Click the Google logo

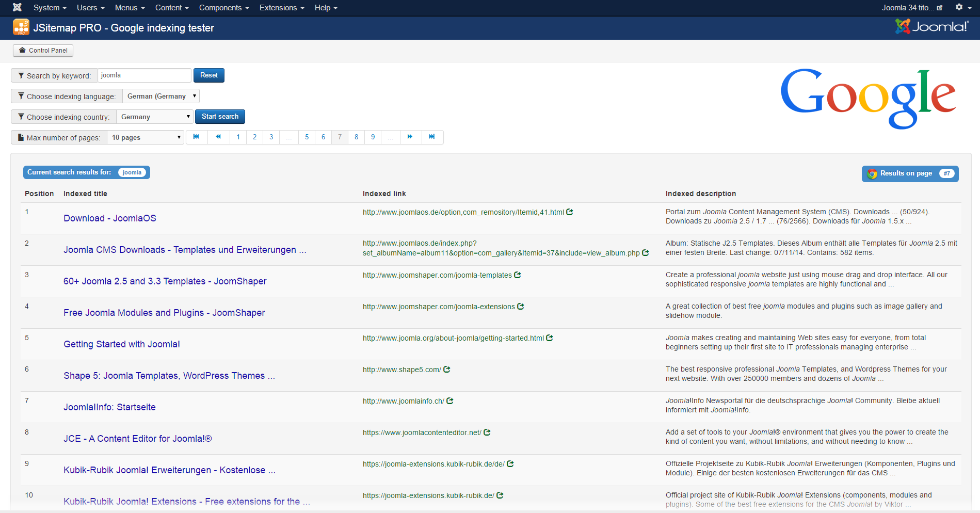869,99
